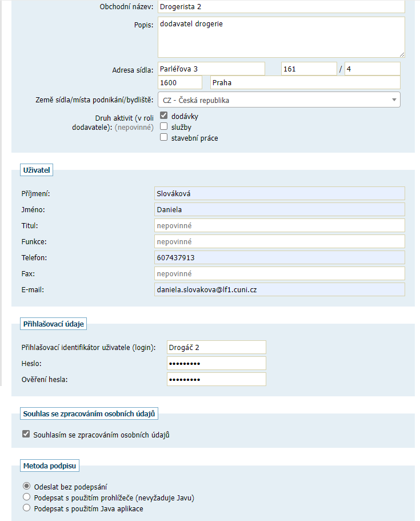Focus the login identifier field 'Drogáč 2'
The width and height of the screenshot is (420, 521).
tap(217, 347)
